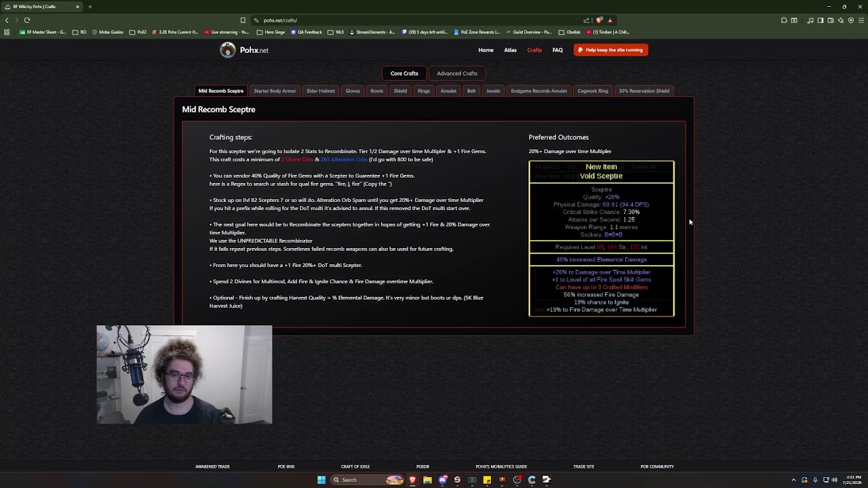Open the RF Master Sheet bookmark
Screen dimensions: 868x488
pyautogui.click(x=43, y=32)
